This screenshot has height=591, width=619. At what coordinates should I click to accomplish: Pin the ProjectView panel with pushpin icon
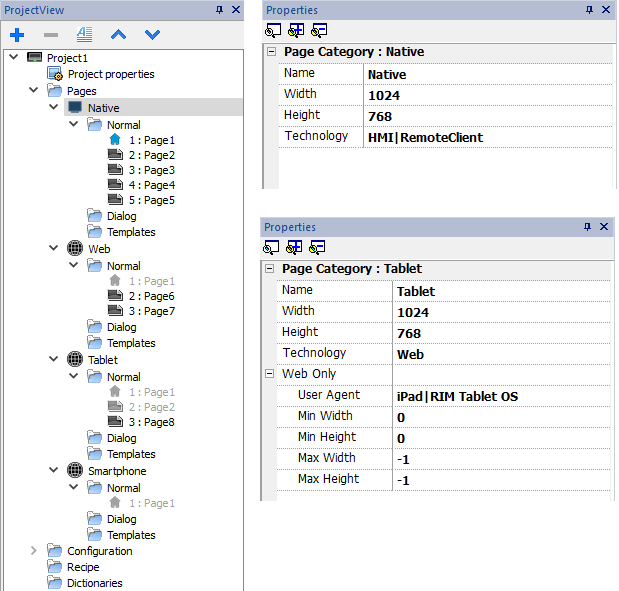click(x=219, y=9)
